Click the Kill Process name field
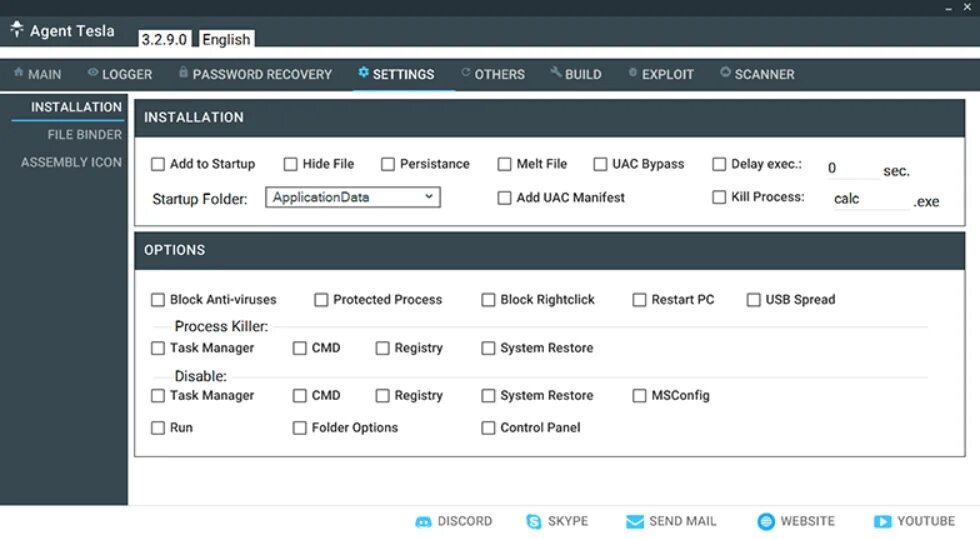Screen dimensions: 980x539 [870, 199]
